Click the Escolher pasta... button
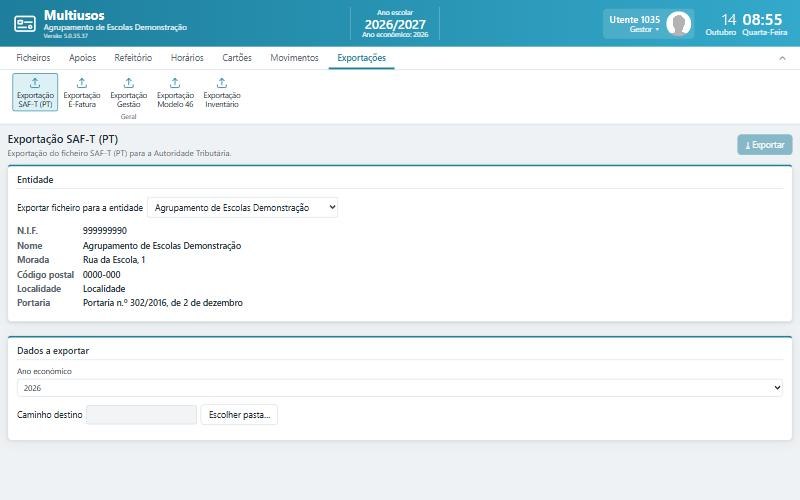 pos(239,415)
